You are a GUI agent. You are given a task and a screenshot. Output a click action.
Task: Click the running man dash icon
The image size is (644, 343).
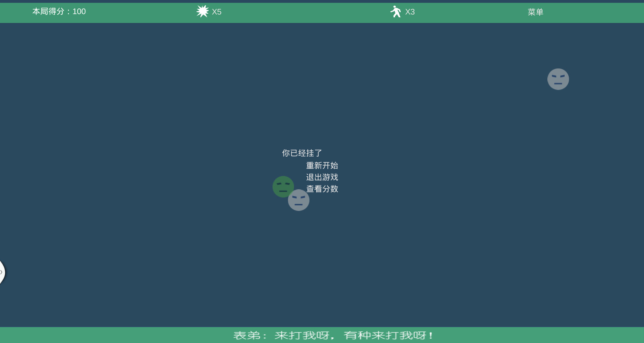pyautogui.click(x=396, y=11)
